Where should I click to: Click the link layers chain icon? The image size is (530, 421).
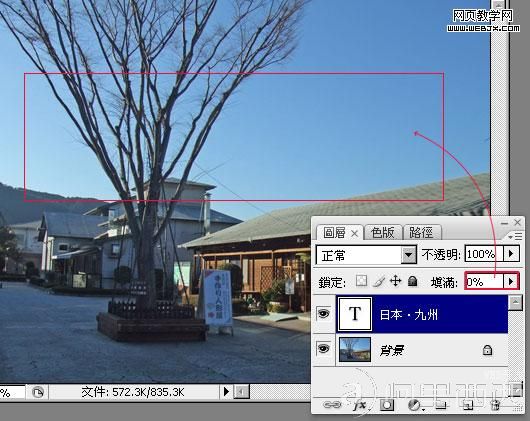pos(332,404)
